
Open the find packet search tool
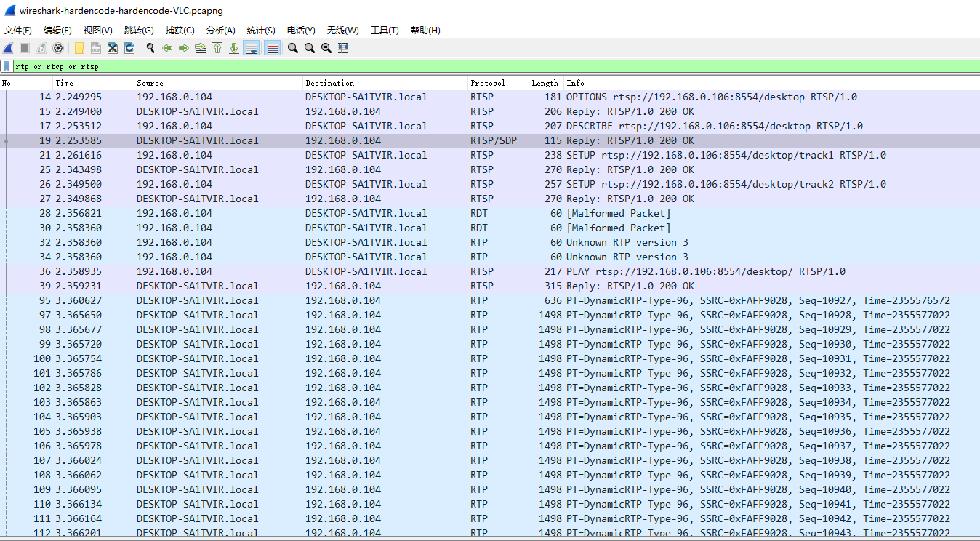[x=150, y=48]
